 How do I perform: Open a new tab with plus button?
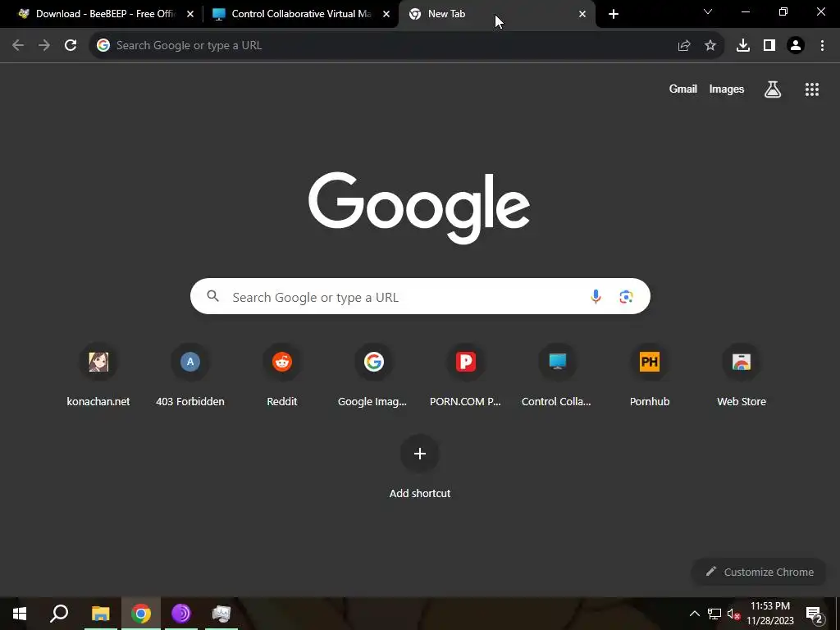coord(614,14)
